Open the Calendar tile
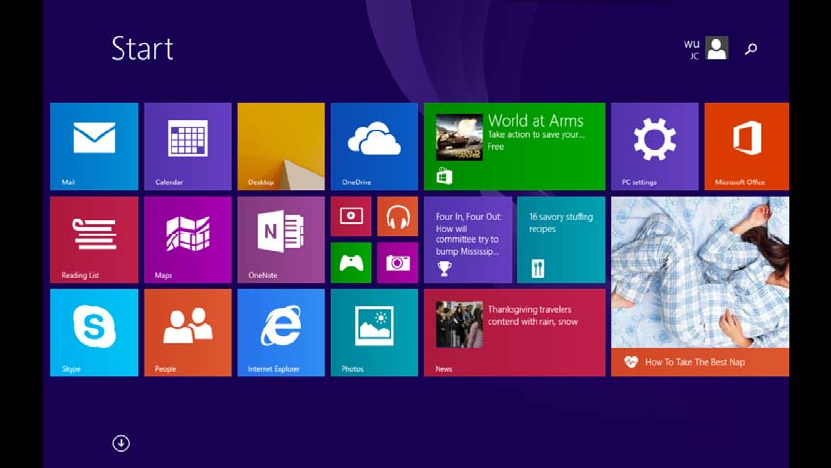 coord(188,146)
